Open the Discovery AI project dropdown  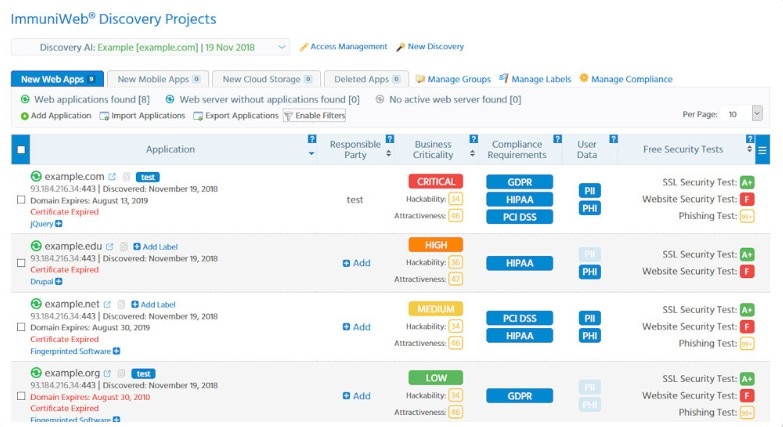point(150,47)
